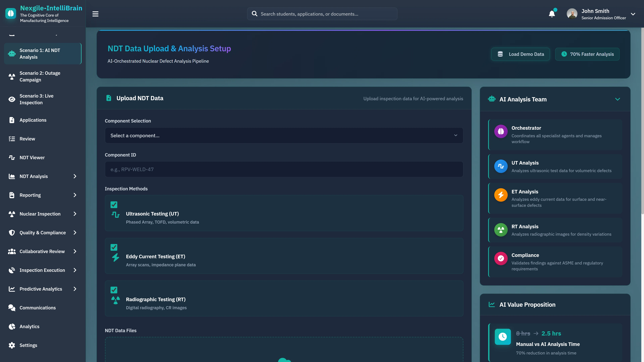Click the ET Analysis lightning bolt icon
The height and width of the screenshot is (362, 644).
pos(501,195)
